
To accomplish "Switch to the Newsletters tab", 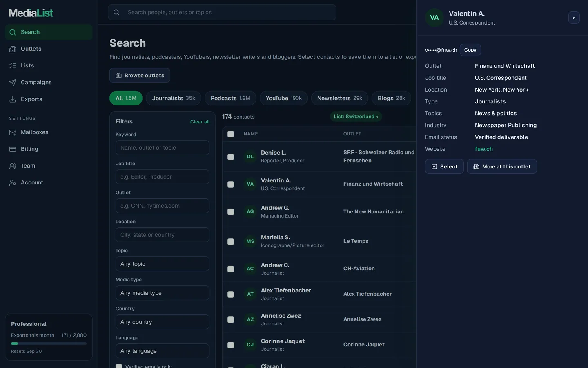I will point(340,98).
